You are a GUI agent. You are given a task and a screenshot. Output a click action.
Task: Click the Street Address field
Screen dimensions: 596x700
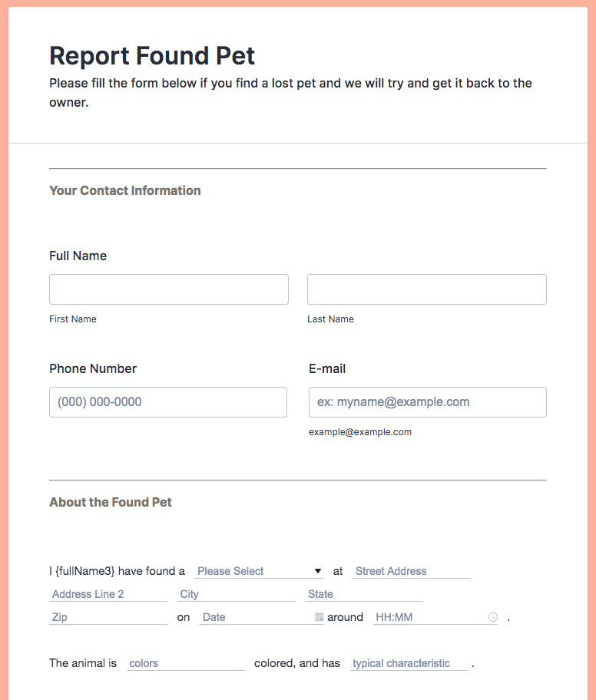[412, 571]
